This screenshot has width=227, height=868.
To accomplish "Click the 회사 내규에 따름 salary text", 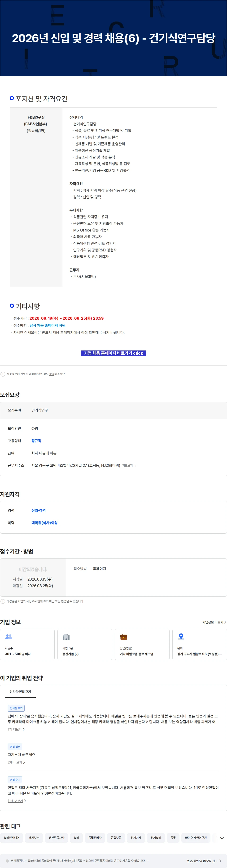I will 44,453.
